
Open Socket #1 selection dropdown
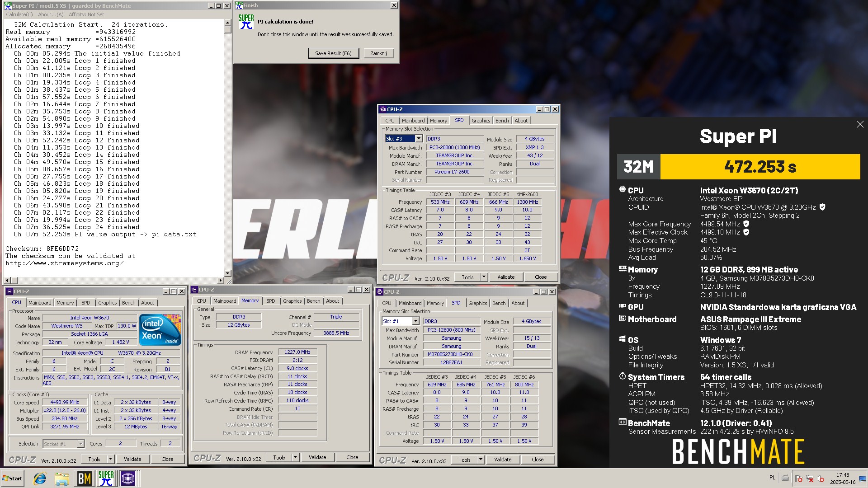coord(80,444)
